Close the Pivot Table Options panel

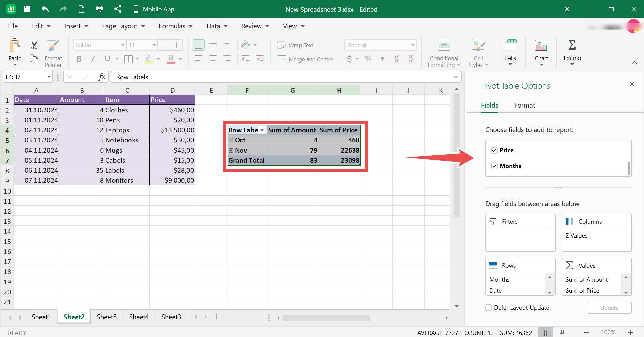pos(632,84)
